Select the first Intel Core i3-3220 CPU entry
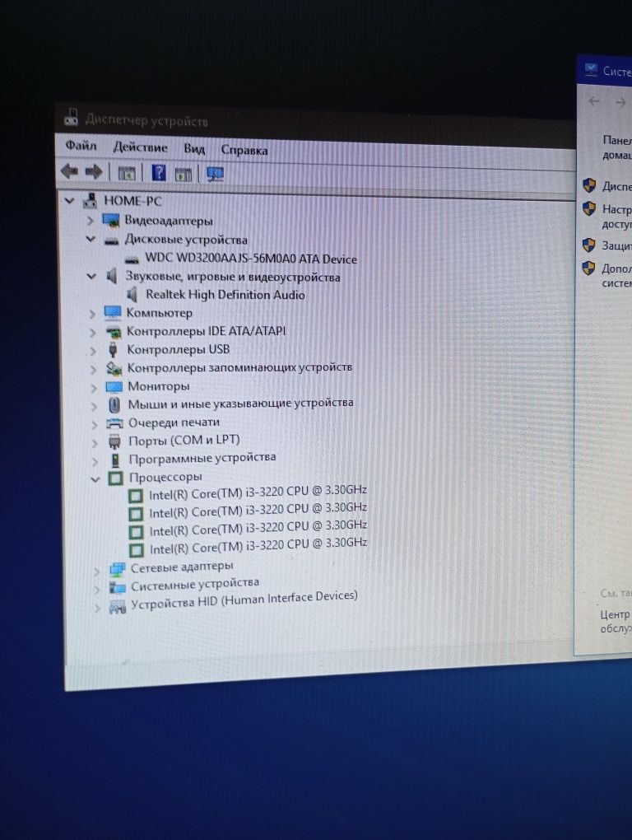 [258, 492]
